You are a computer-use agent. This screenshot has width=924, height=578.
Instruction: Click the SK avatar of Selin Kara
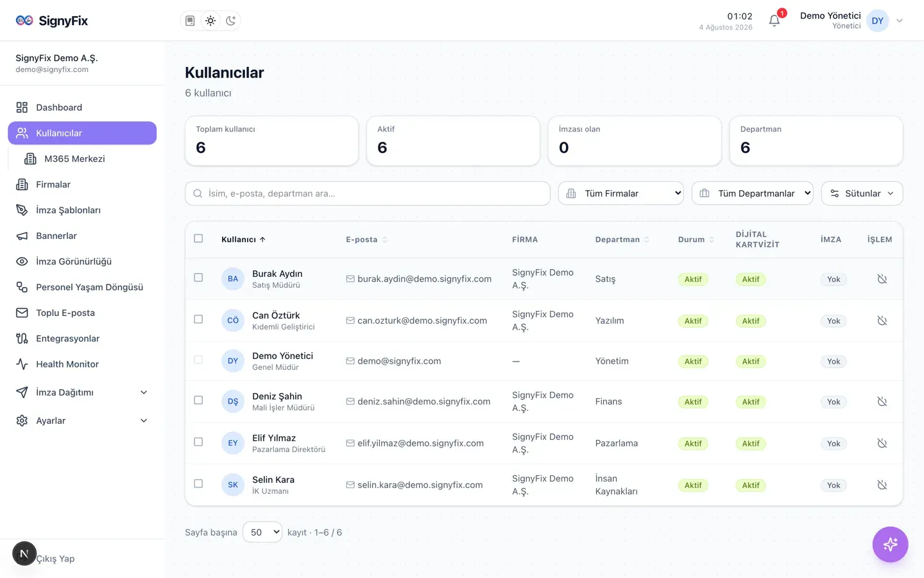point(233,485)
